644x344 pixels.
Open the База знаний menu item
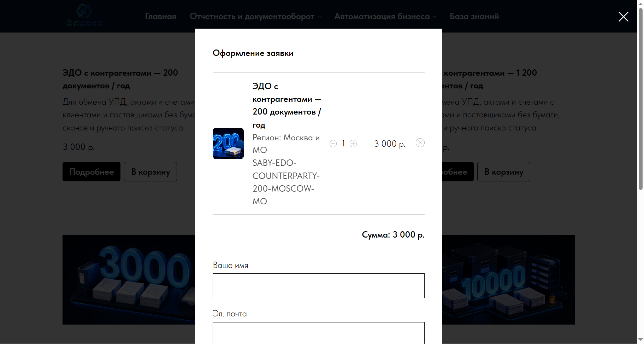[x=474, y=16]
